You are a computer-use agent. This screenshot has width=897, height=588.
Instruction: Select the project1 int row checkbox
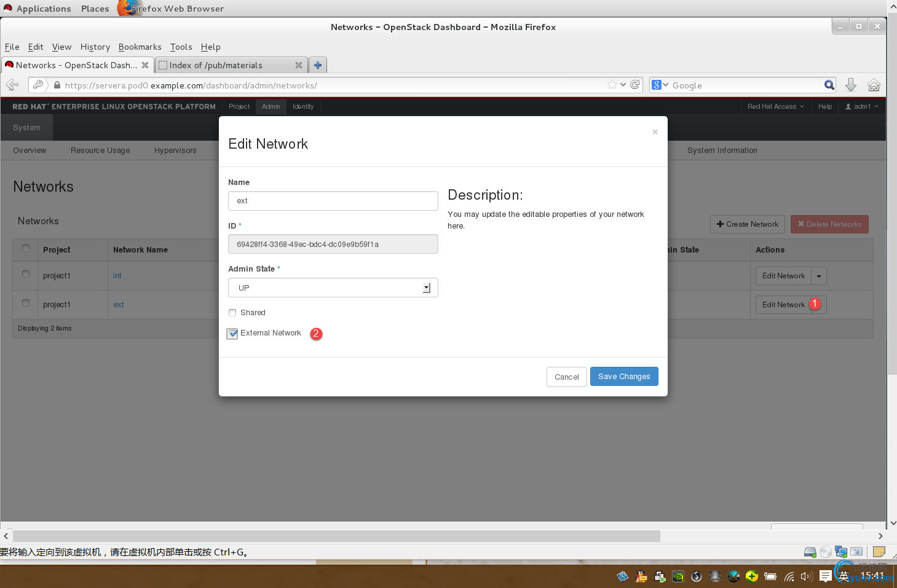click(x=26, y=275)
